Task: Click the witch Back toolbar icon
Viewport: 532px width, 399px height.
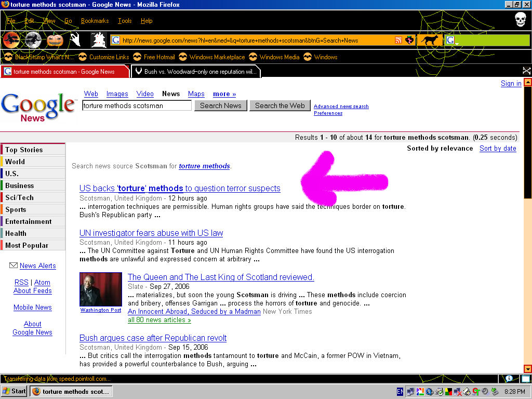Action: [x=11, y=40]
